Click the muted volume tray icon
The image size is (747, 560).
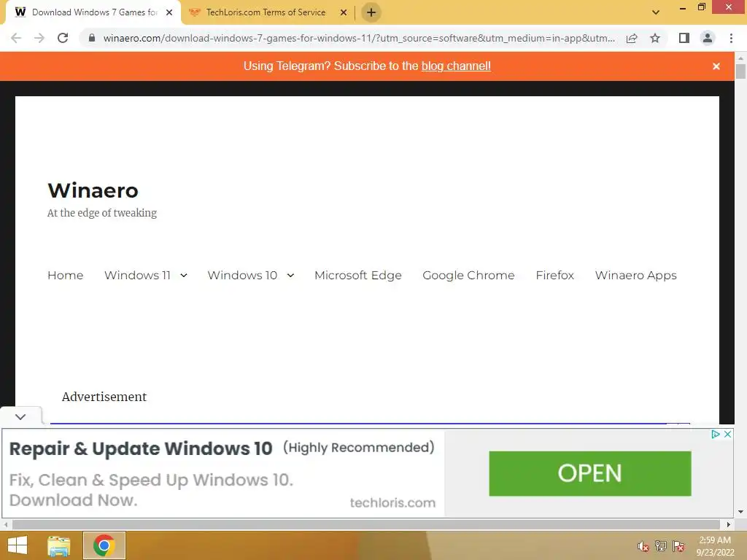(x=643, y=546)
